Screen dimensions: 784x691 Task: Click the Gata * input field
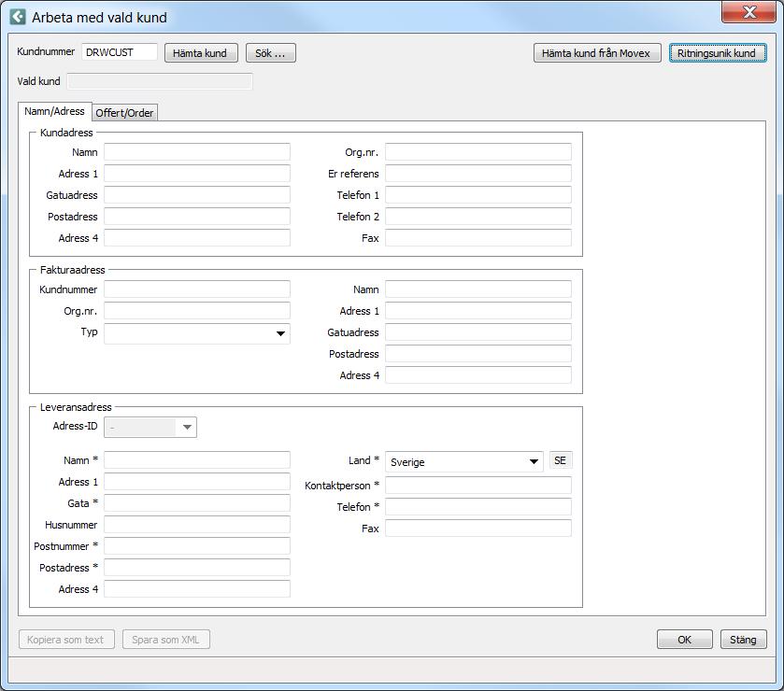[x=197, y=503]
